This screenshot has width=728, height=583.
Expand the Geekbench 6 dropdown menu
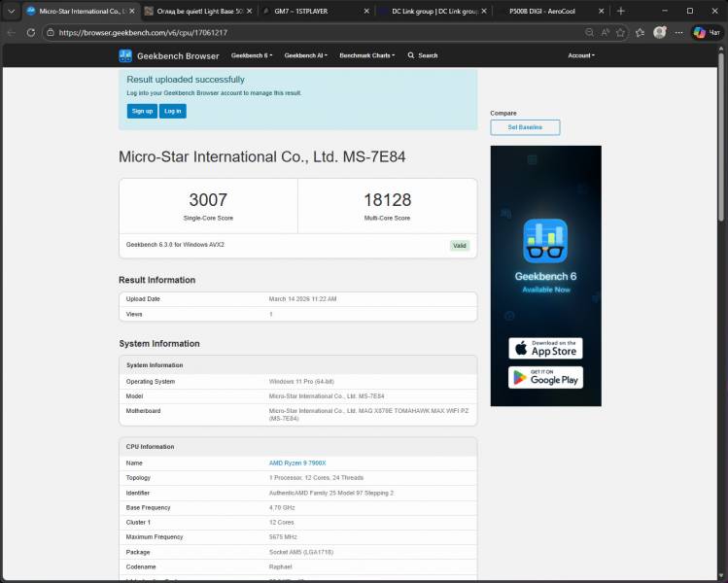click(x=257, y=55)
